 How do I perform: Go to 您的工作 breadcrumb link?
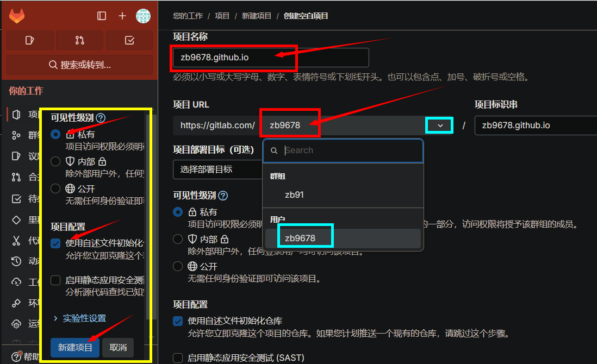tap(188, 16)
